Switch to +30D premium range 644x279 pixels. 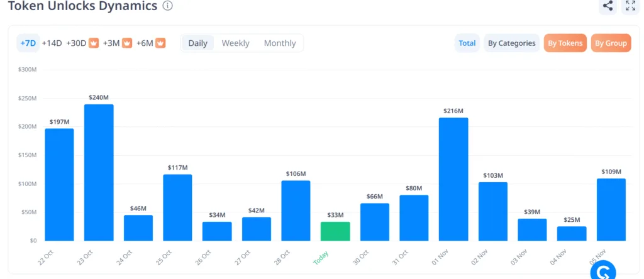(x=76, y=43)
